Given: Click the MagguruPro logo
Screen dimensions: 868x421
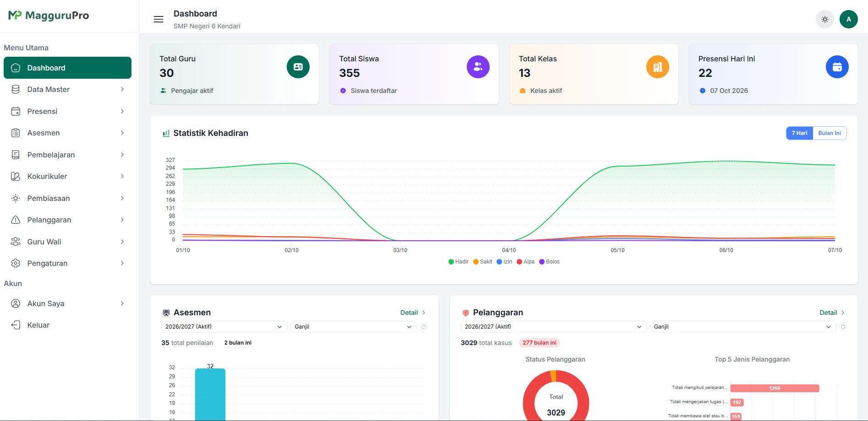Looking at the screenshot, I should point(49,16).
